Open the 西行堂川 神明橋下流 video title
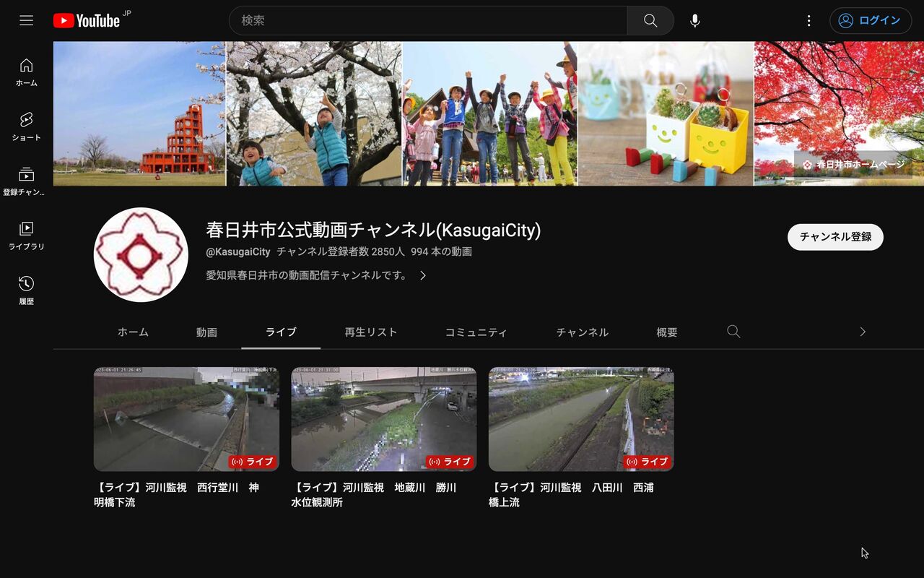 [x=177, y=495]
